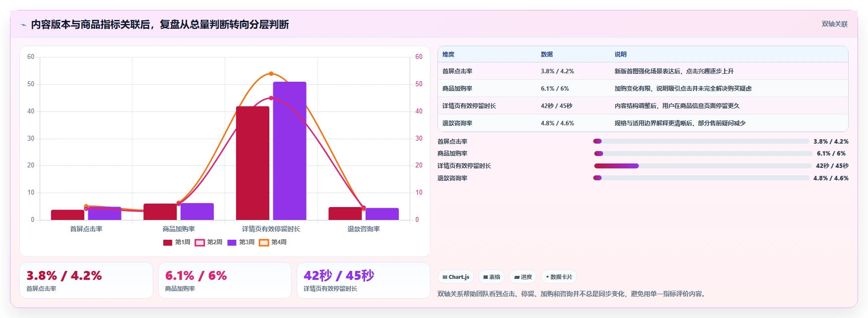The height and width of the screenshot is (318, 868).
Task: Click the lightning icon beside the panel title
Action: [x=23, y=25]
